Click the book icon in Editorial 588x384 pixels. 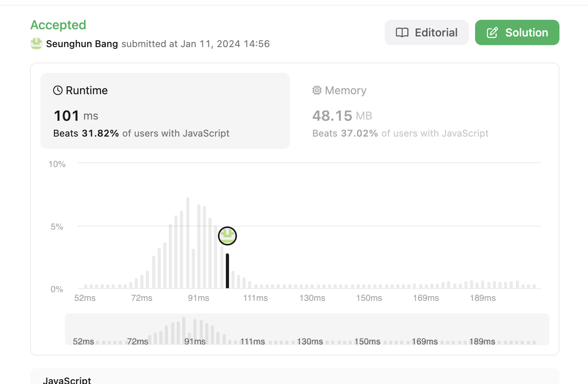click(402, 32)
